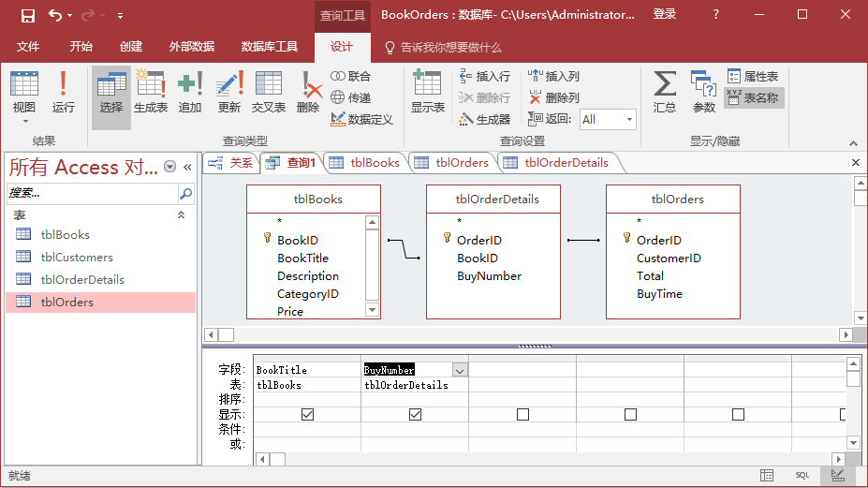
Task: Click the Run (运行) query icon
Action: click(x=63, y=92)
